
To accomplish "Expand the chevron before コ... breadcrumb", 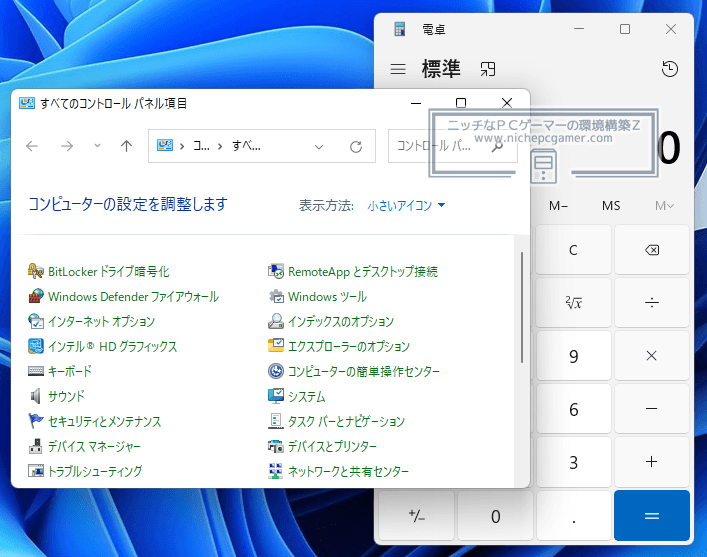I will (x=182, y=146).
